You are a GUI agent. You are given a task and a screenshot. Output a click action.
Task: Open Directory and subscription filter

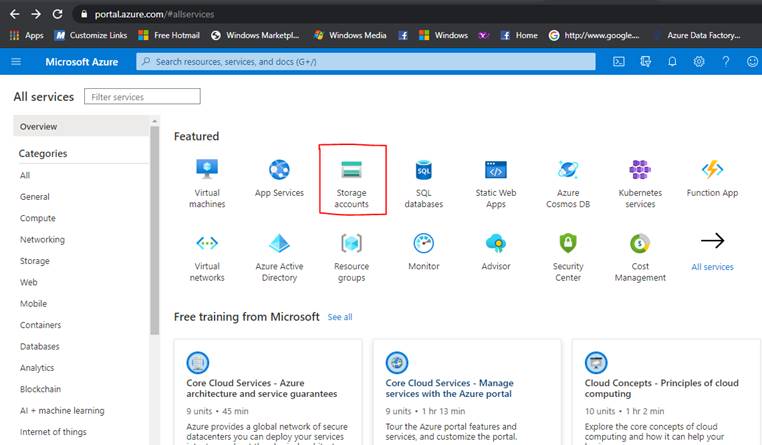pyautogui.click(x=645, y=62)
